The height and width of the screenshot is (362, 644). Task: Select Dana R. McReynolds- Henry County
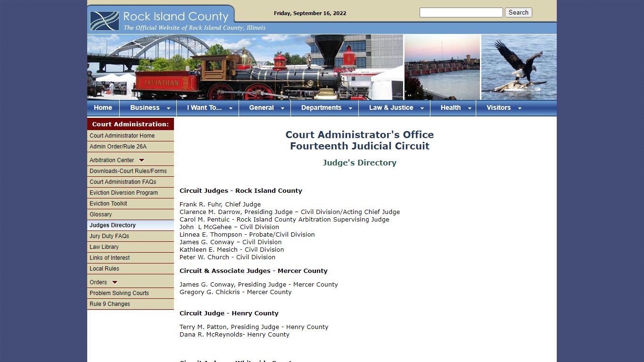tap(234, 335)
